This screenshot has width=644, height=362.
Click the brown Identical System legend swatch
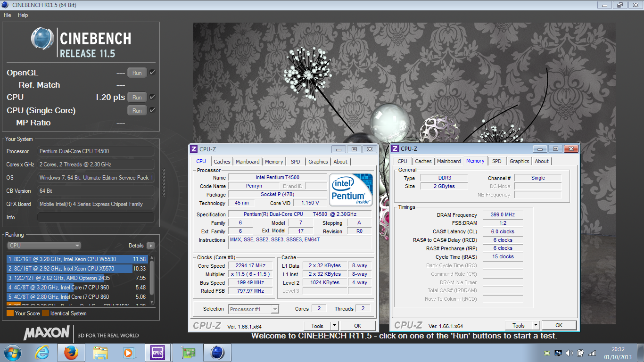pyautogui.click(x=45, y=313)
